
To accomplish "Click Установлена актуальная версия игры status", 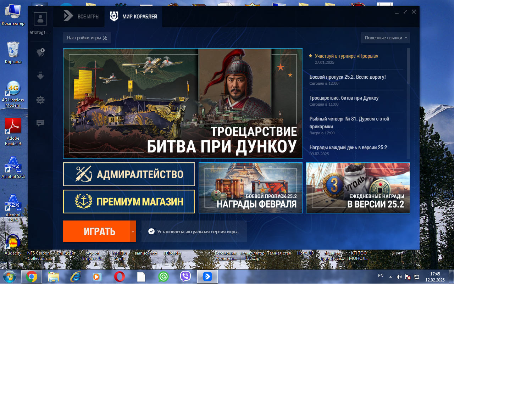I will coord(194,231).
